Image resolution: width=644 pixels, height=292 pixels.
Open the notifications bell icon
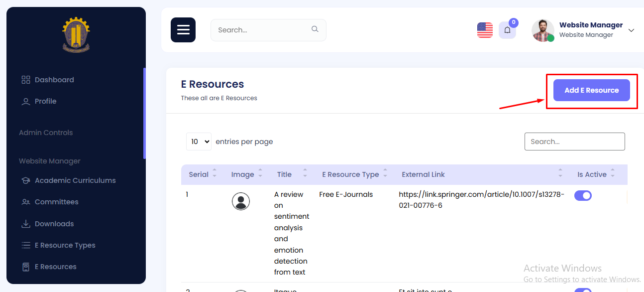coord(507,30)
